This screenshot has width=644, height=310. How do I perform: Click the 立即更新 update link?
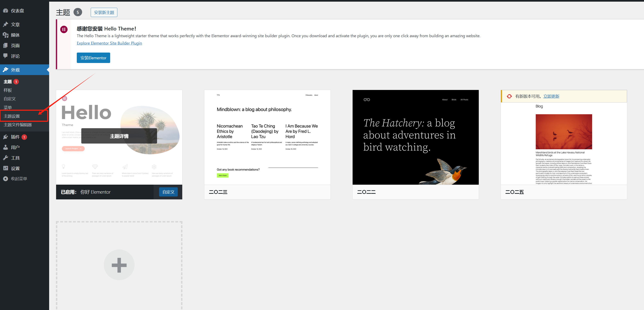(x=551, y=96)
